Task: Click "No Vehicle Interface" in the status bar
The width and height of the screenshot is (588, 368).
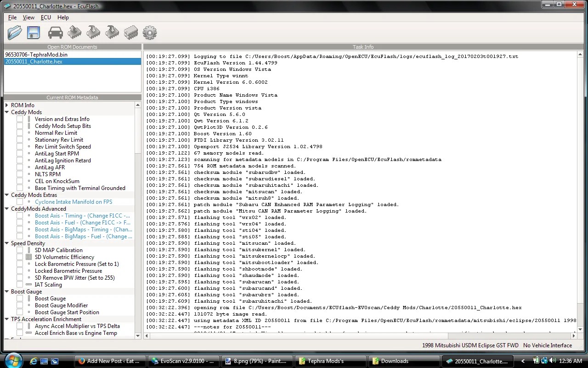Action: tap(548, 345)
